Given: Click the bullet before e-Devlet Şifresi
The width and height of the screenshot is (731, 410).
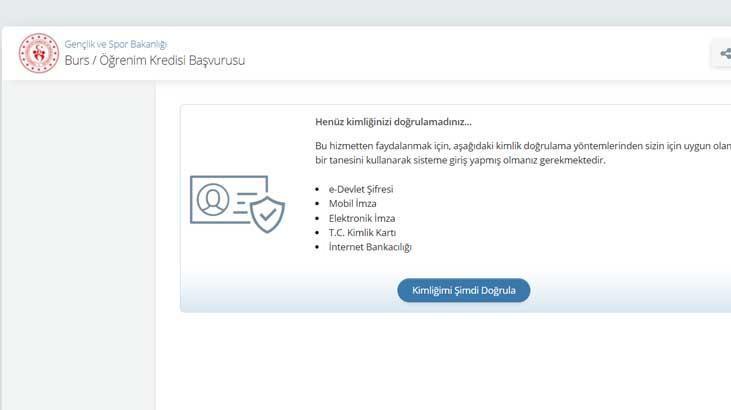Looking at the screenshot, I should (317, 189).
